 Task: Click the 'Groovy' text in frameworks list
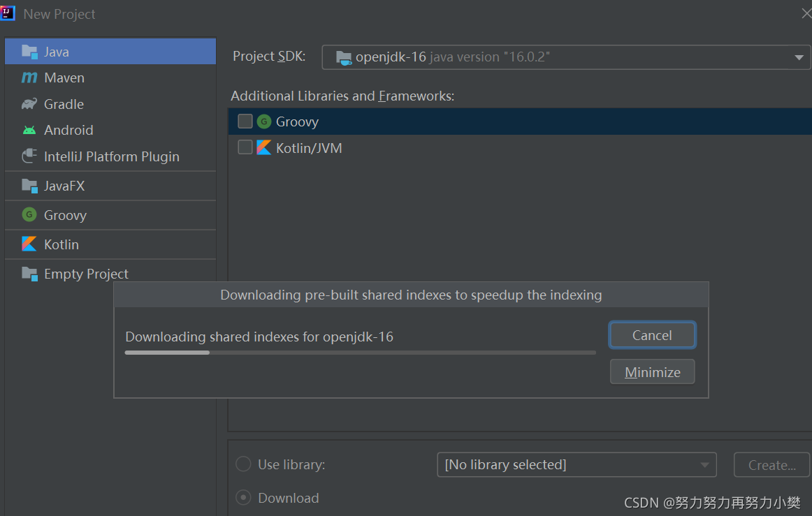pyautogui.click(x=297, y=122)
